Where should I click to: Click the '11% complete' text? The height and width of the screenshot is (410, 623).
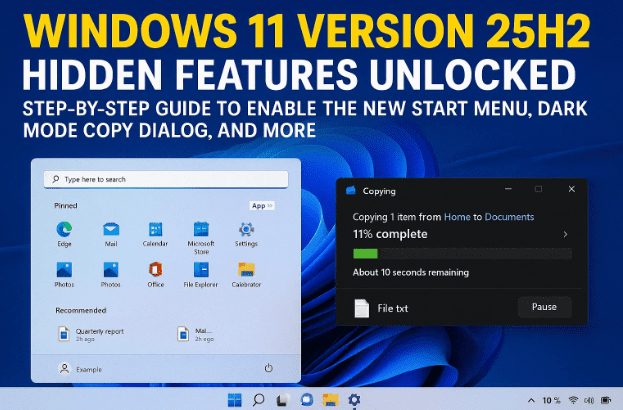pos(390,234)
